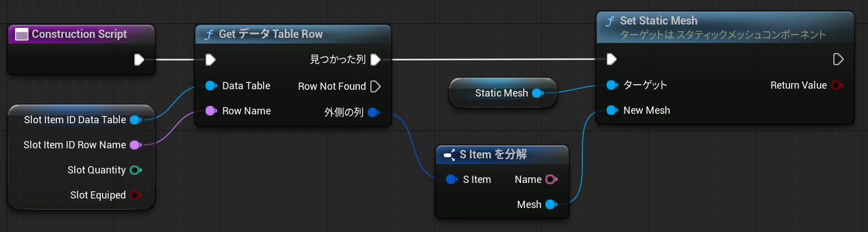Click the Set Static Mesh exec output pin
The width and height of the screenshot is (868, 232).
coord(837,59)
